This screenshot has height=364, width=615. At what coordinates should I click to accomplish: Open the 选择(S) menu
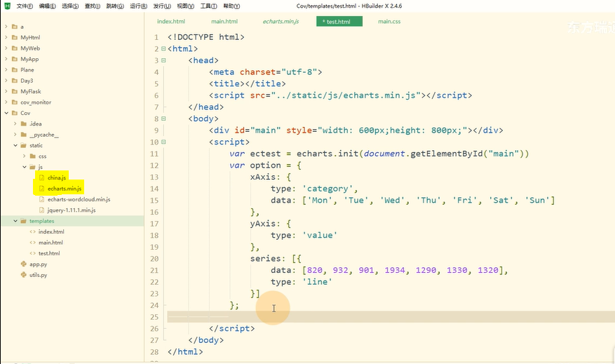tap(70, 6)
